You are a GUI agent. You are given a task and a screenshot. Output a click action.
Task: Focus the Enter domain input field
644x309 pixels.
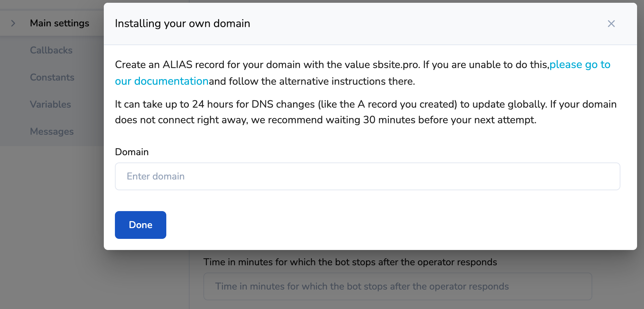pyautogui.click(x=367, y=176)
